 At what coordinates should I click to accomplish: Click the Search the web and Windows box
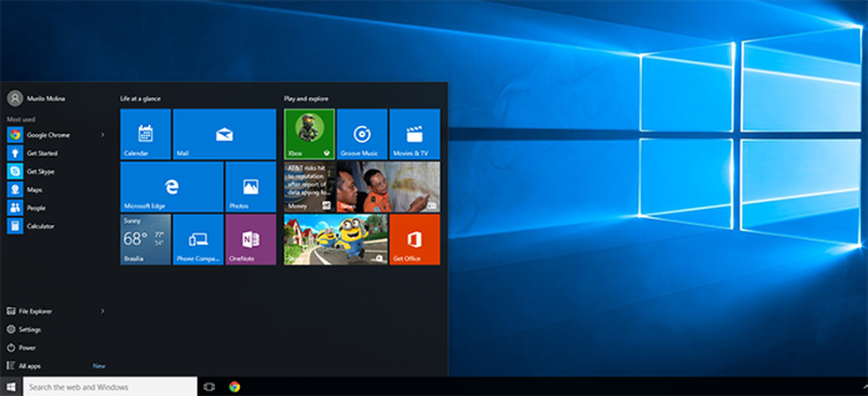pyautogui.click(x=110, y=386)
